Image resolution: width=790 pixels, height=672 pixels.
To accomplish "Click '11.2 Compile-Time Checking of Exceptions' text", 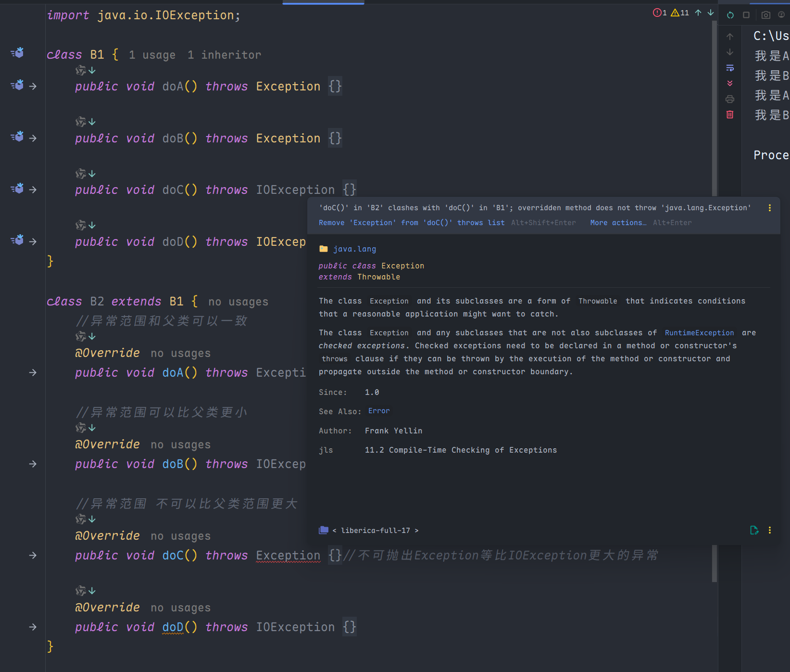I will (461, 450).
